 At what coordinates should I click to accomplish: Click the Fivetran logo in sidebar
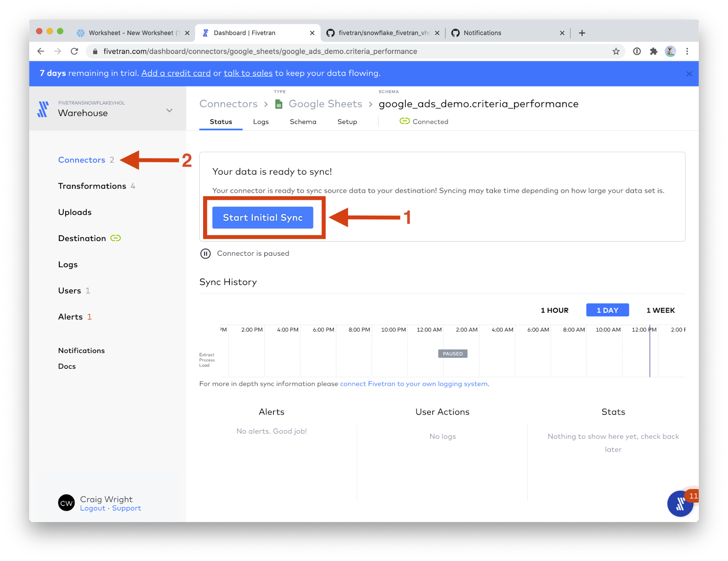click(43, 109)
